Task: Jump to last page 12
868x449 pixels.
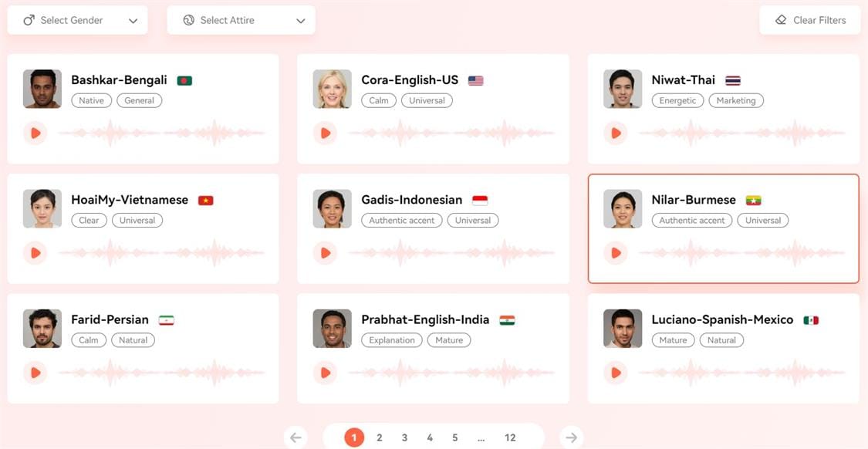Action: [511, 438]
